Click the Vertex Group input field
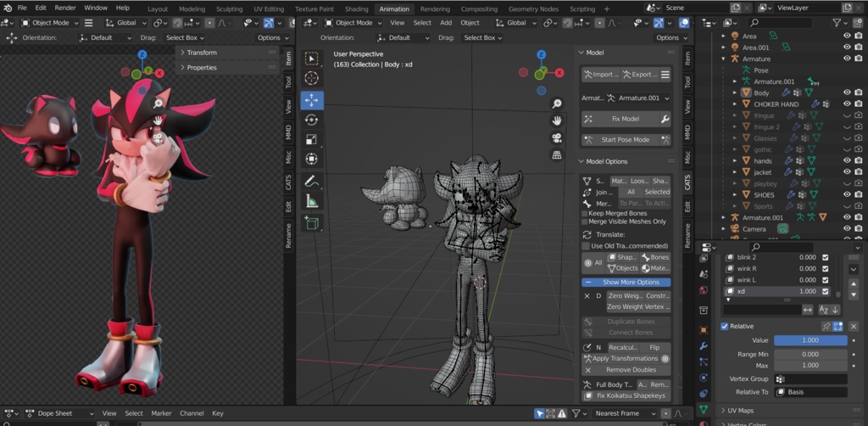This screenshot has width=868, height=426. pyautogui.click(x=810, y=379)
